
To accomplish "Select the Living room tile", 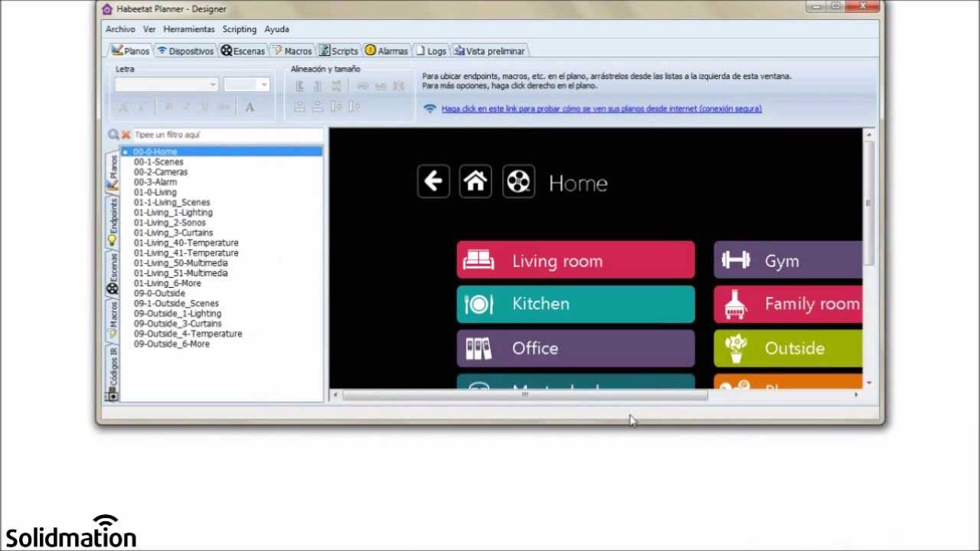I will click(576, 260).
